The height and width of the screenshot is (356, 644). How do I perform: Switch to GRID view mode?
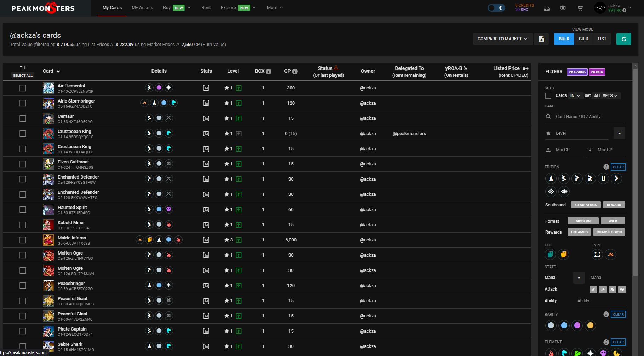point(583,39)
